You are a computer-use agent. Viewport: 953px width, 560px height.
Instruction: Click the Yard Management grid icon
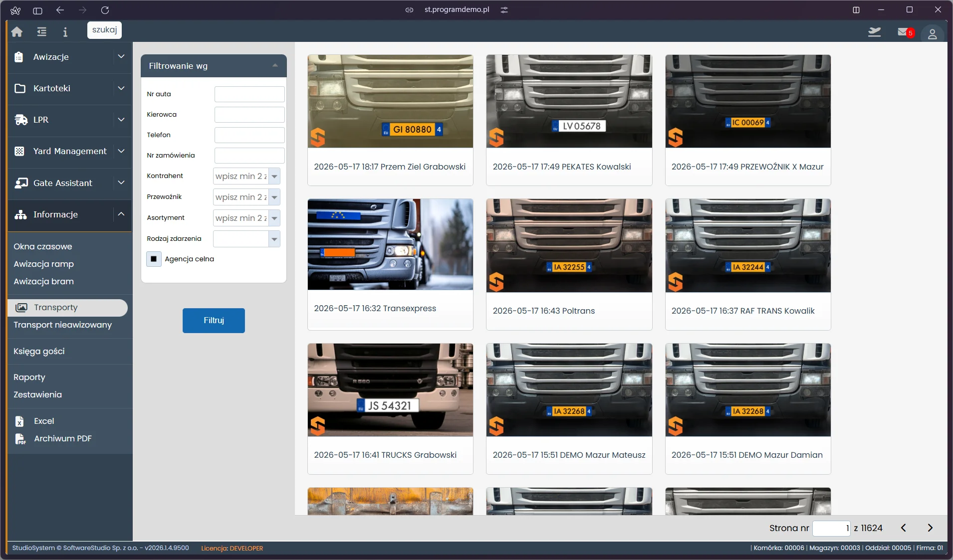pyautogui.click(x=19, y=151)
